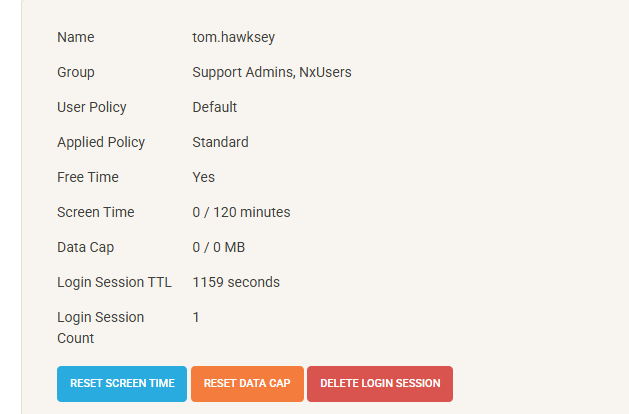
Task: Select the Yes value for Free Time
Action: click(x=204, y=177)
